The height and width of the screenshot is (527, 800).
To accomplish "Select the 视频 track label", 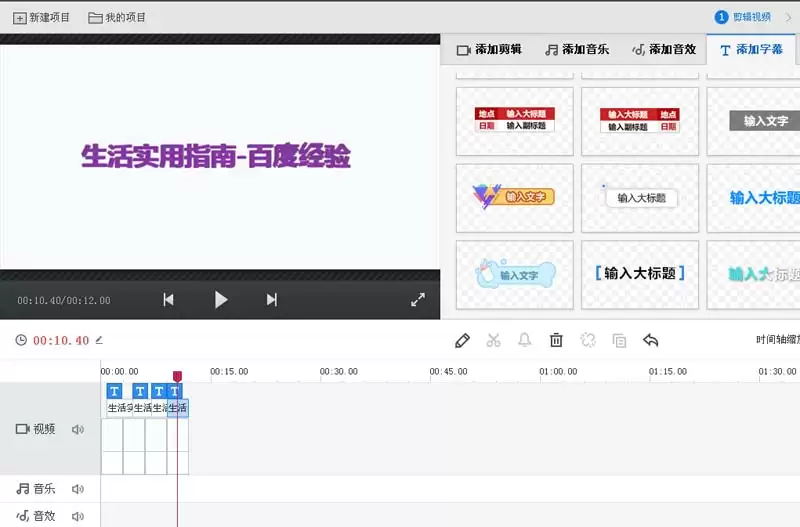I will pyautogui.click(x=36, y=429).
